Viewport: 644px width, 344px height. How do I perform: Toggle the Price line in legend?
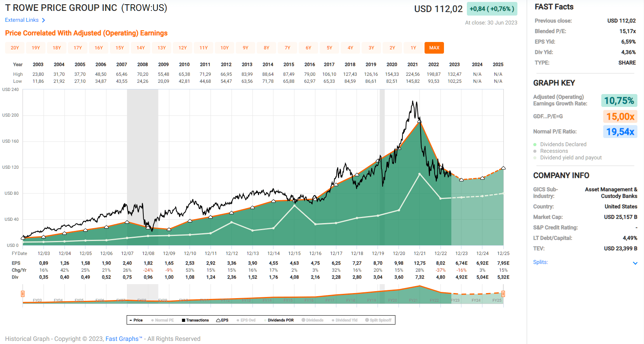pos(136,320)
